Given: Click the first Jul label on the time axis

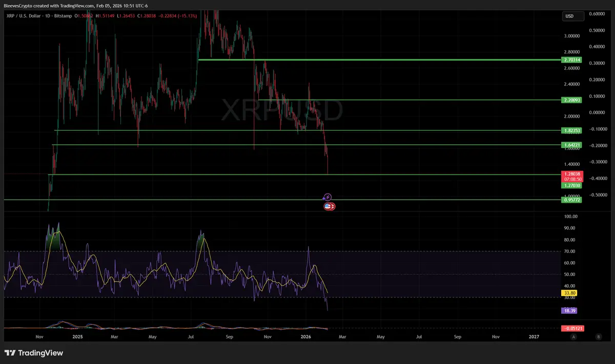Looking at the screenshot, I should tap(191, 337).
